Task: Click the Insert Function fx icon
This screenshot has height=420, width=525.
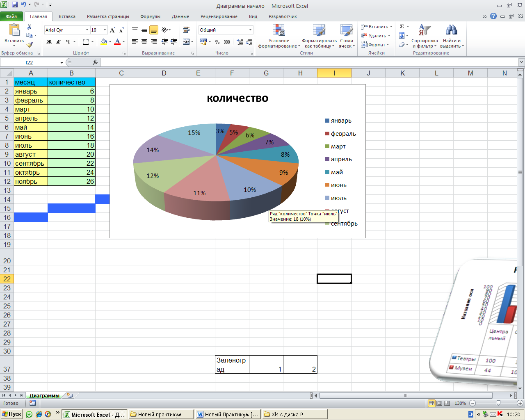Action: coord(95,62)
